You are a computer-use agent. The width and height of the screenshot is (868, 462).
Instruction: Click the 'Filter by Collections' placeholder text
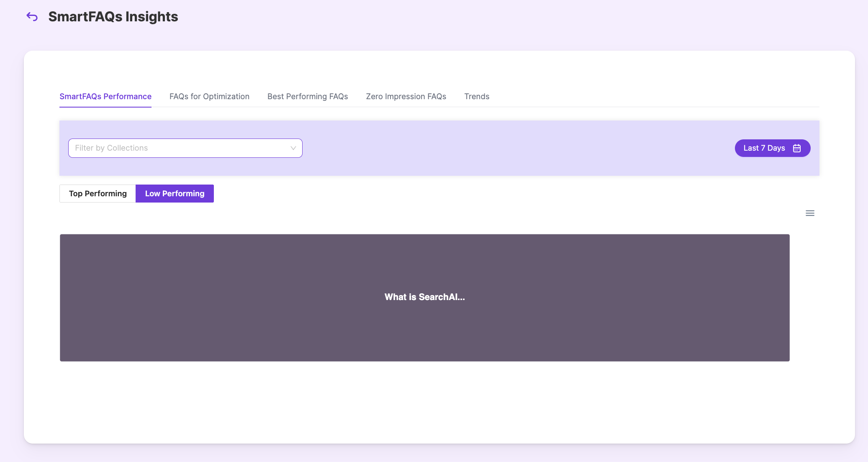point(111,148)
